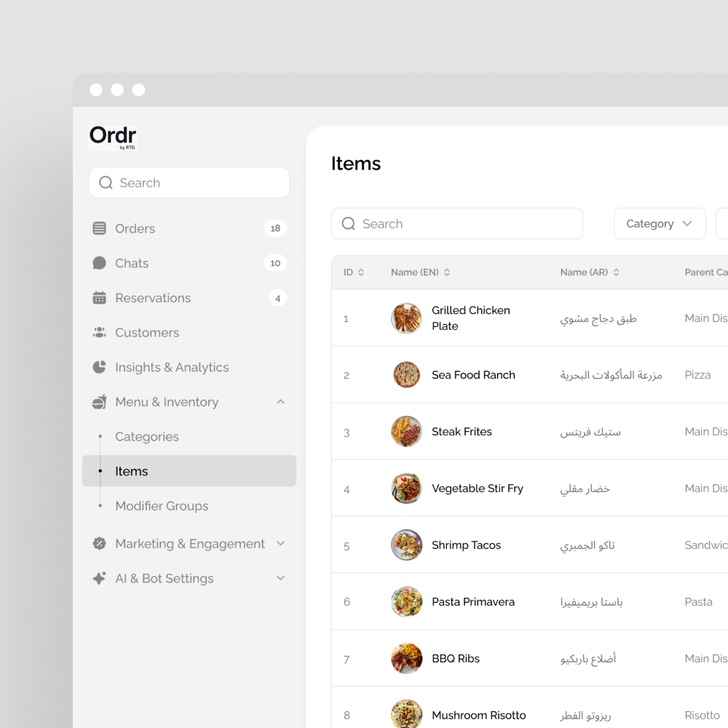728x728 pixels.
Task: Select the 'Grilled Chicken Plate' item name
Action: 471,318
